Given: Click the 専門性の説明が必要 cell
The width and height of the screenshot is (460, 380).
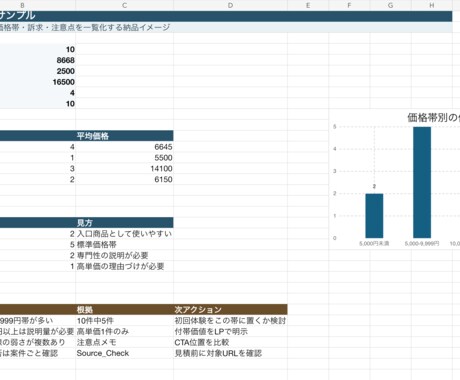Looking at the screenshot, I should point(124,255).
